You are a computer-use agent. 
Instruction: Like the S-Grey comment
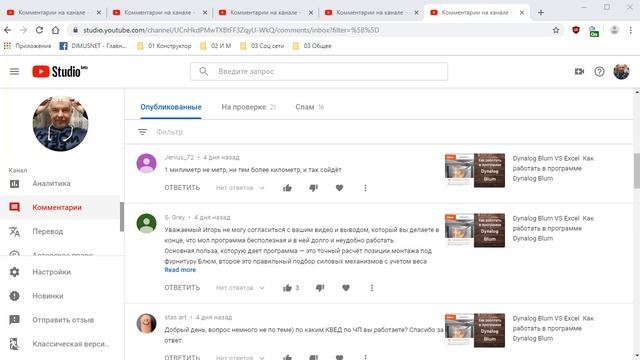[287, 288]
